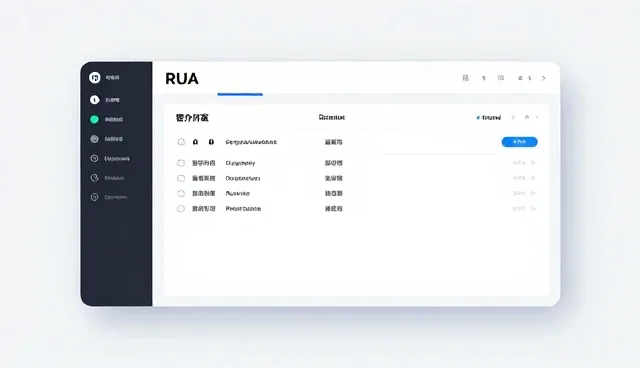Click the right chevron at the header's far right
Image resolution: width=640 pixels, height=368 pixels.
click(543, 78)
